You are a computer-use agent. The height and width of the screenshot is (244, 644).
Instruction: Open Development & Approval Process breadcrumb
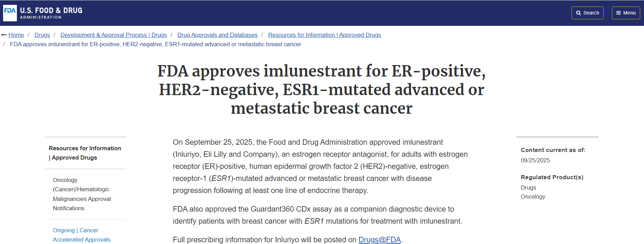[113, 35]
